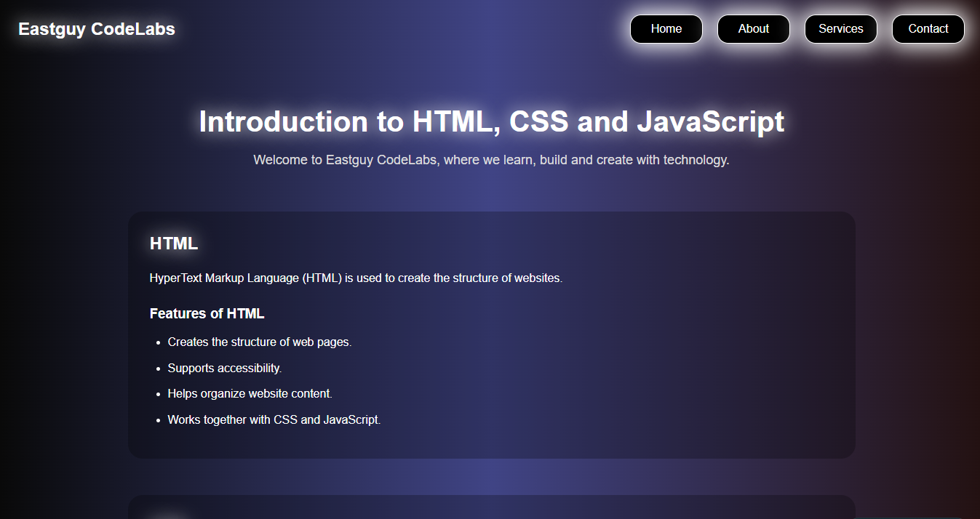Click the Eastguy CodeLabs logo text
980x519 pixels.
tap(97, 29)
